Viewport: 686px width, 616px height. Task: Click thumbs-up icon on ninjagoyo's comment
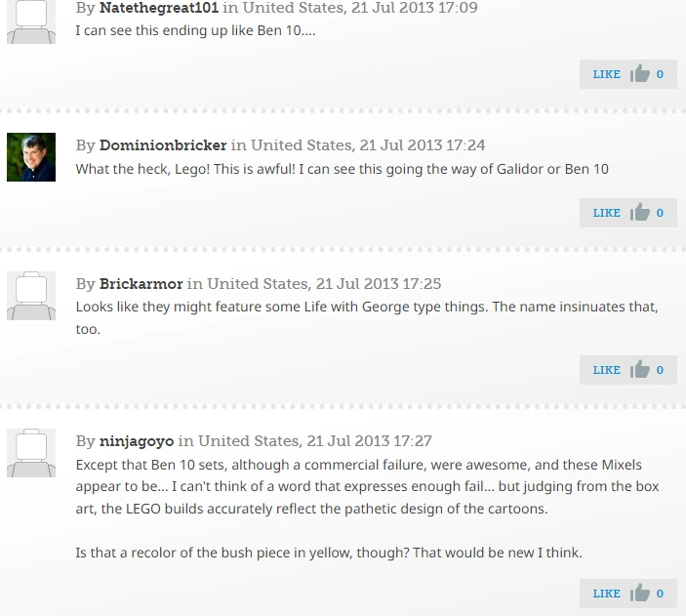[x=639, y=593]
